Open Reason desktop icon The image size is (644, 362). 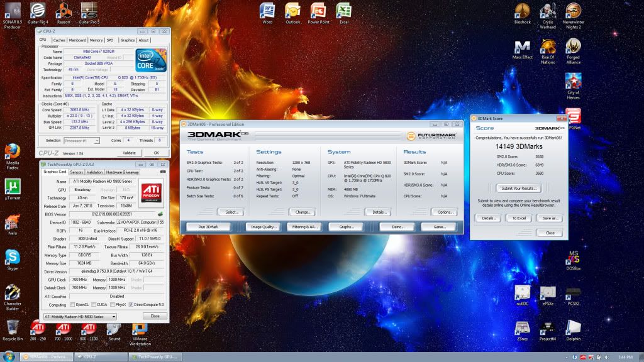[64, 13]
